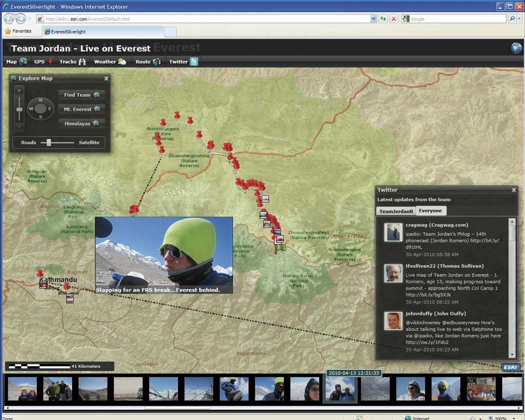Click the Roads to Satellite slider handle
Screen dimensions: 525x420
(49, 142)
